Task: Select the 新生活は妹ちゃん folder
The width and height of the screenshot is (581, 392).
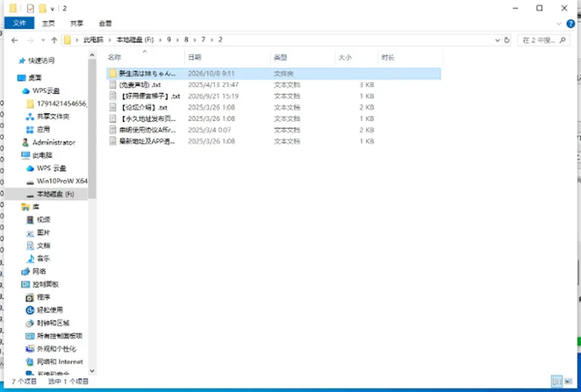Action: point(274,73)
